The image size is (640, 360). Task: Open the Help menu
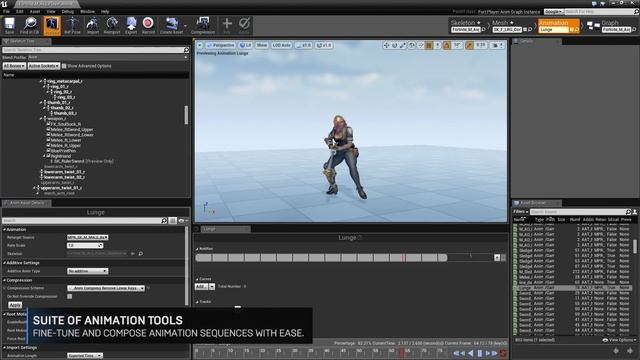[x=105, y=11]
